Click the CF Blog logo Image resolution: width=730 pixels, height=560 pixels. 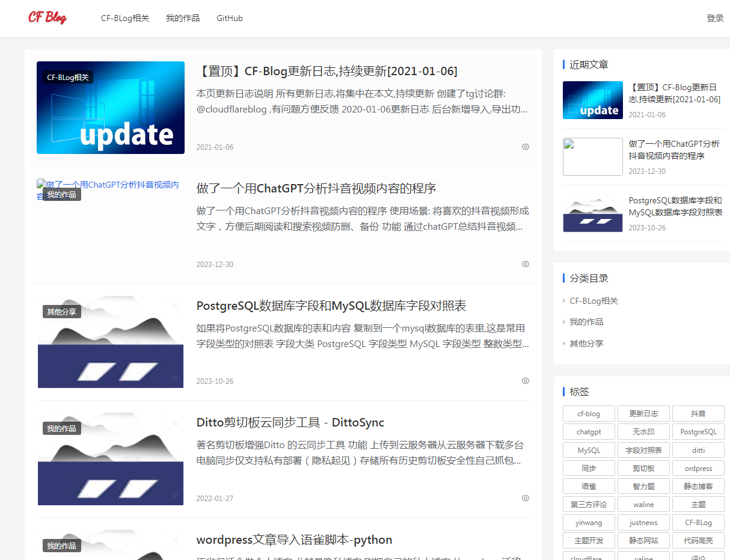click(x=48, y=17)
